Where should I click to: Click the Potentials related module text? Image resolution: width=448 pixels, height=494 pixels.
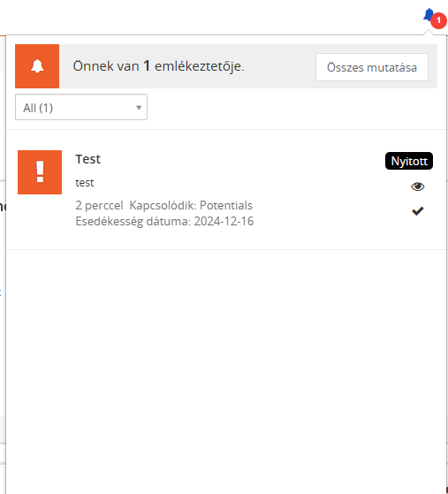[226, 205]
